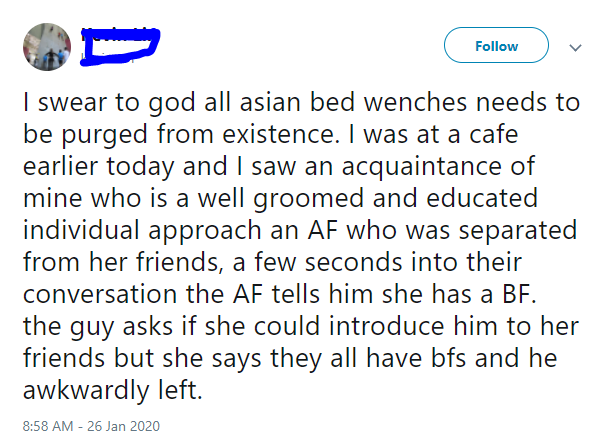The width and height of the screenshot is (599, 438).
Task: Open the 8:58 AM timestamp link
Action: 48,426
